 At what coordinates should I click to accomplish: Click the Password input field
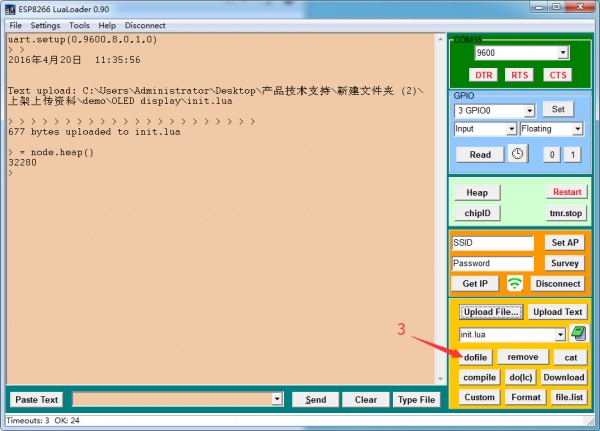[493, 263]
